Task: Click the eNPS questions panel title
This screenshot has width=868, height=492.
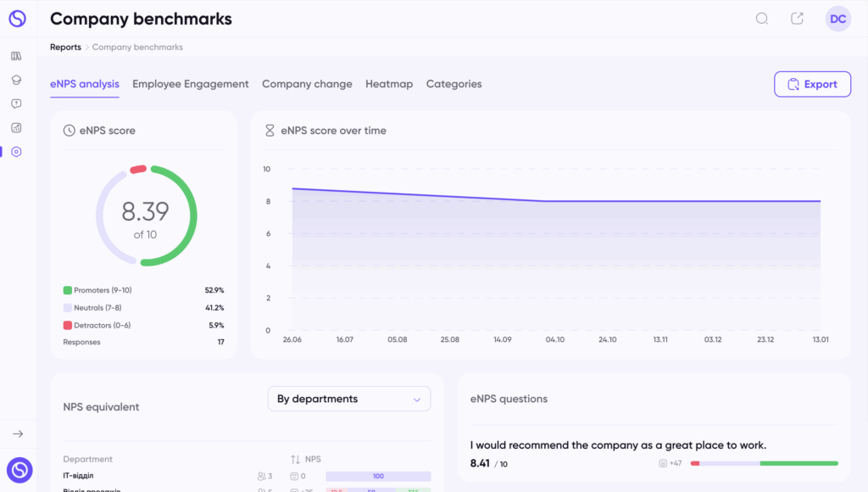Action: point(509,399)
